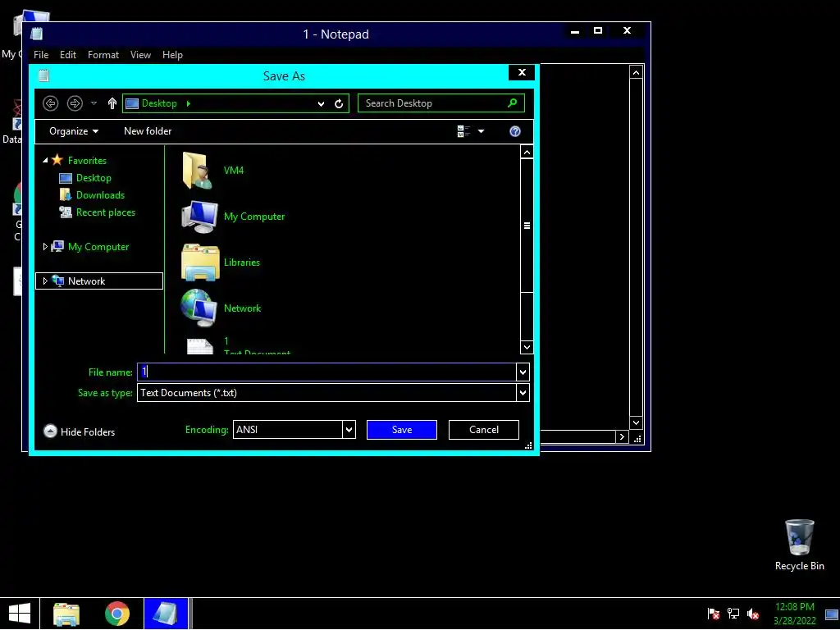Click Notepad window title icon
This screenshot has height=630, width=840.
(37, 34)
